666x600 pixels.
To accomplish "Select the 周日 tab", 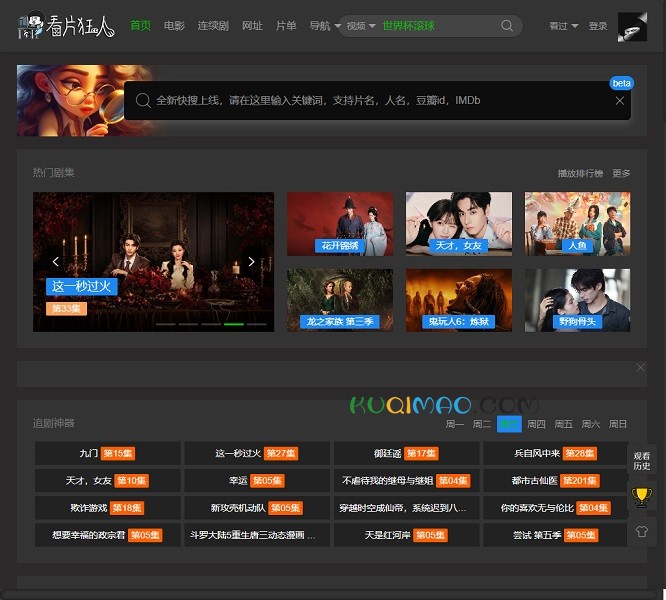I will coord(618,424).
